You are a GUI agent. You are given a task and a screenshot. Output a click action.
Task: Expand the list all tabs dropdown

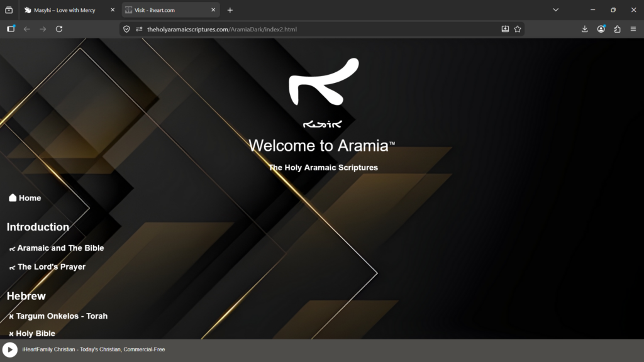point(555,10)
